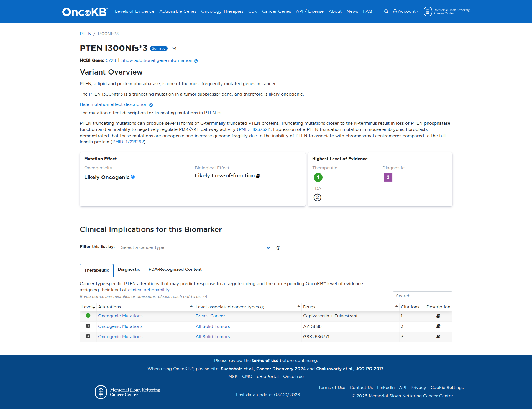Click the FDA level 2 circle icon

point(317,197)
